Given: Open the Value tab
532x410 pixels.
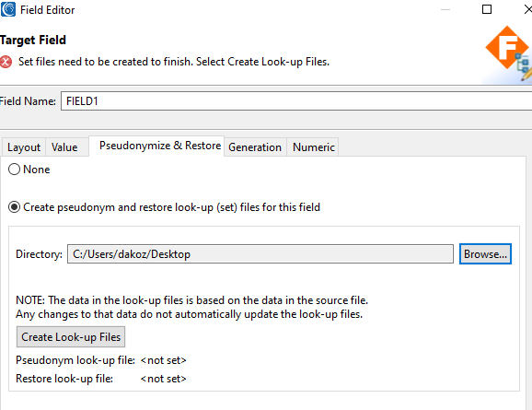Looking at the screenshot, I should point(64,147).
